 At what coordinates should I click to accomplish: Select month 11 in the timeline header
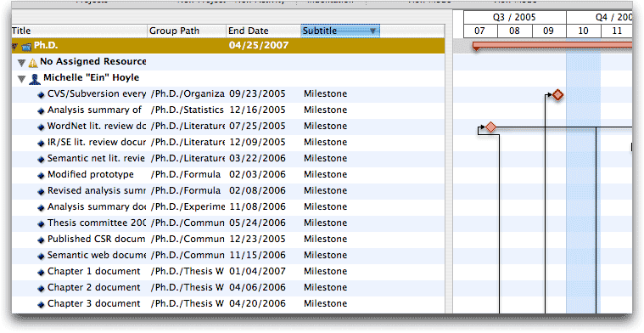(617, 31)
